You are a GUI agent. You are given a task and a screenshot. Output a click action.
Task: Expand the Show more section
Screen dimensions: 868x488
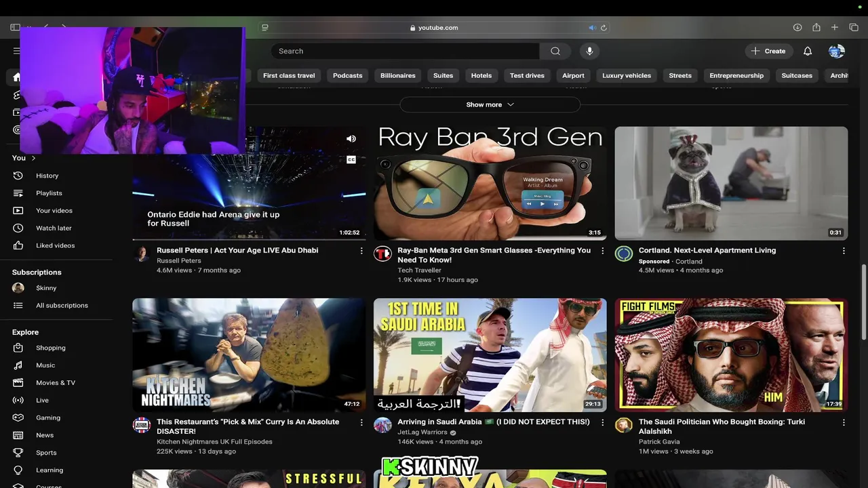[x=490, y=104]
